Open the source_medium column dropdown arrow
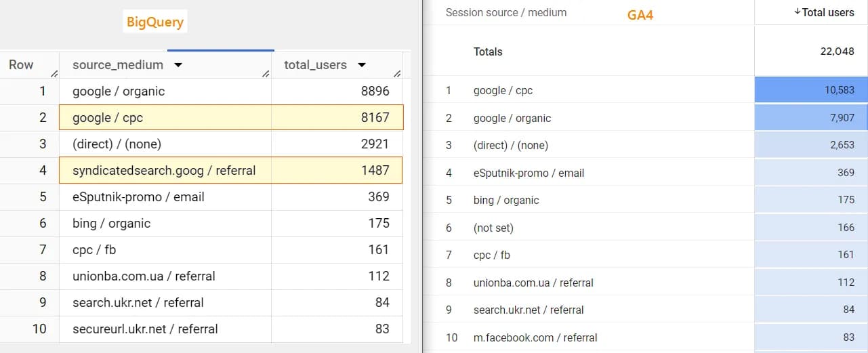Image resolution: width=868 pixels, height=353 pixels. [x=178, y=65]
